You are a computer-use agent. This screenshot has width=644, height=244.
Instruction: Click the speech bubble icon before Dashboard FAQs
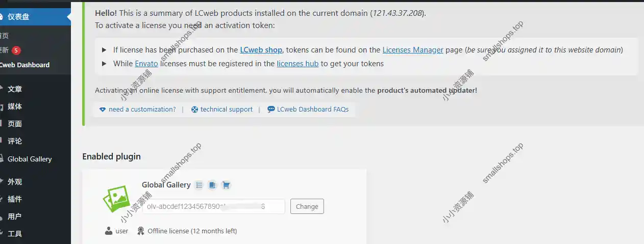[x=271, y=110]
